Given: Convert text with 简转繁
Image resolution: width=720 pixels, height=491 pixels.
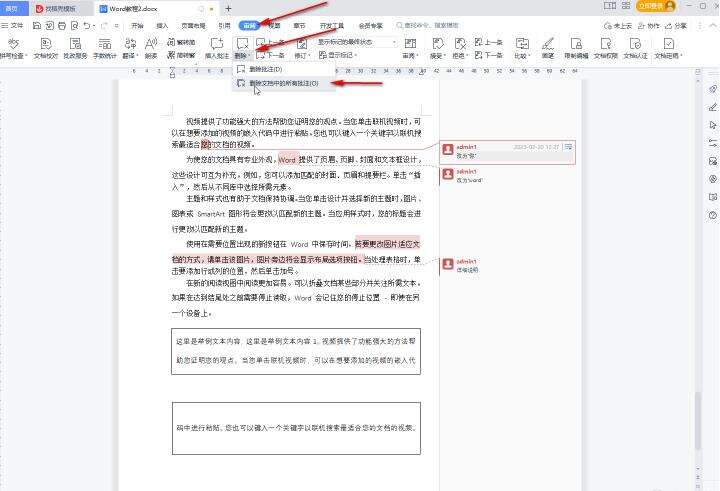Looking at the screenshot, I should click(181, 55).
